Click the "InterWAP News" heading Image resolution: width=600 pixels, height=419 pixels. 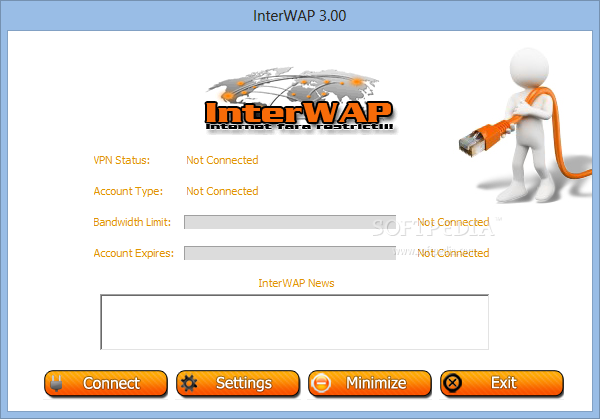pyautogui.click(x=296, y=283)
